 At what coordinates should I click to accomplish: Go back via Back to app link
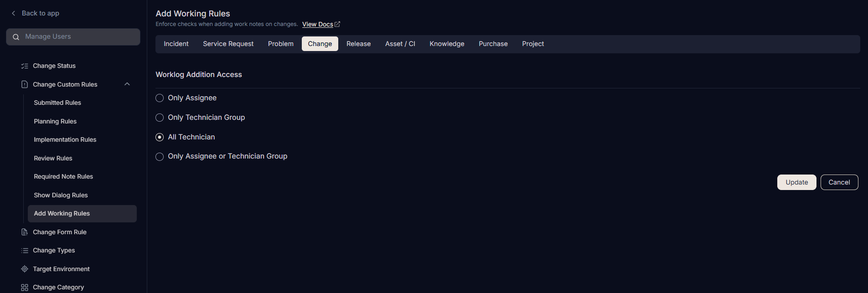click(41, 13)
